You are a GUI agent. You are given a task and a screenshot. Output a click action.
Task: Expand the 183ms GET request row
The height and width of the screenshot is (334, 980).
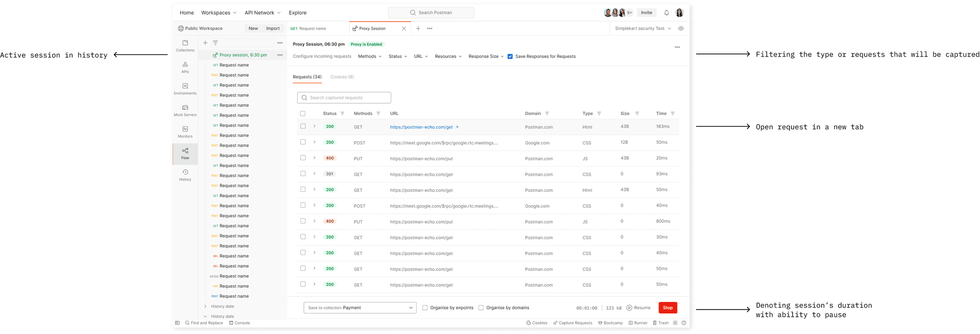point(314,126)
